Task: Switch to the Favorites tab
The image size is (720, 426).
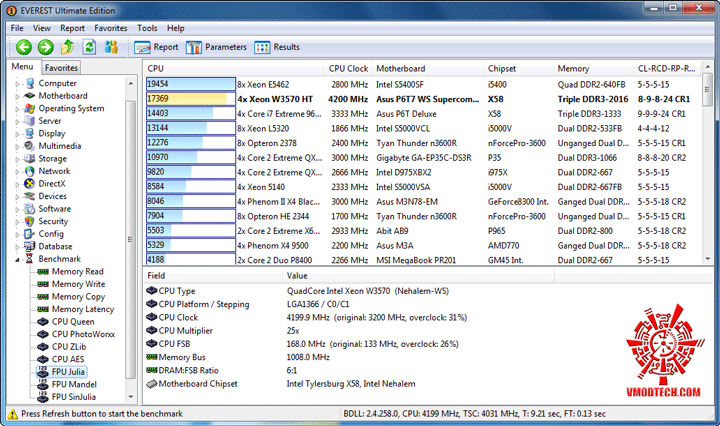Action: pyautogui.click(x=61, y=67)
